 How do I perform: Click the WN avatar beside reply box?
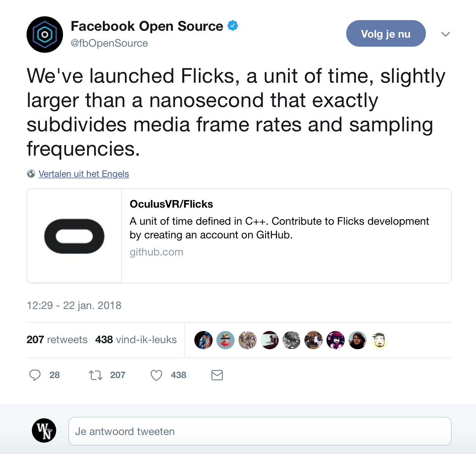coord(44,430)
